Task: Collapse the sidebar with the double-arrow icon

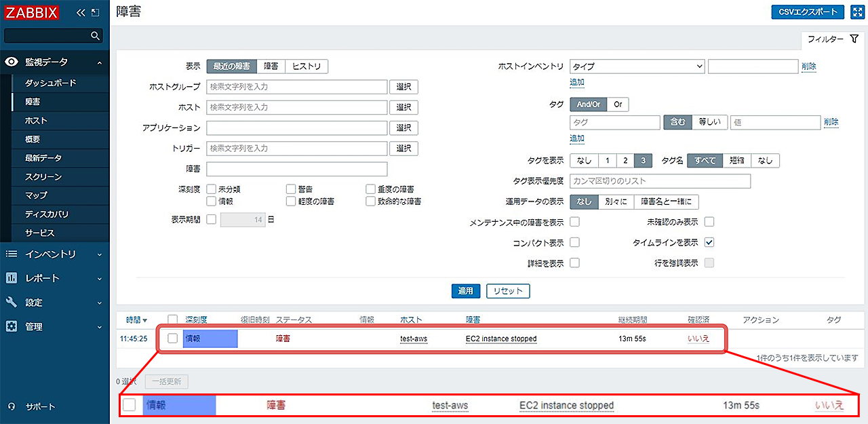Action: pyautogui.click(x=81, y=12)
